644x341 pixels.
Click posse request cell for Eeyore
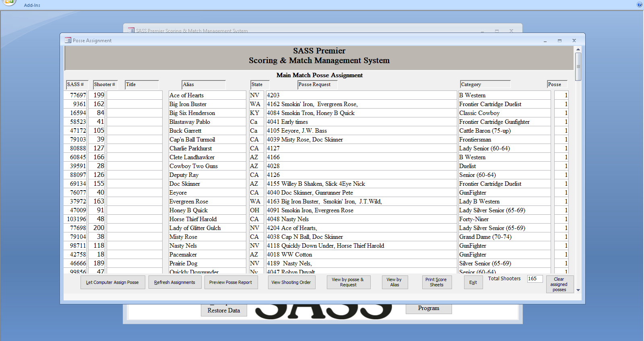[361, 193]
